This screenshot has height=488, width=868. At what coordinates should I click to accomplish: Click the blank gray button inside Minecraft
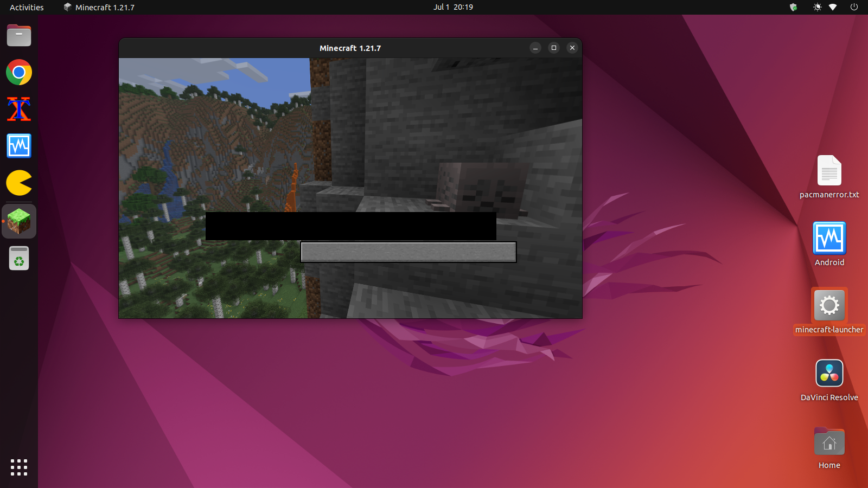coord(409,252)
